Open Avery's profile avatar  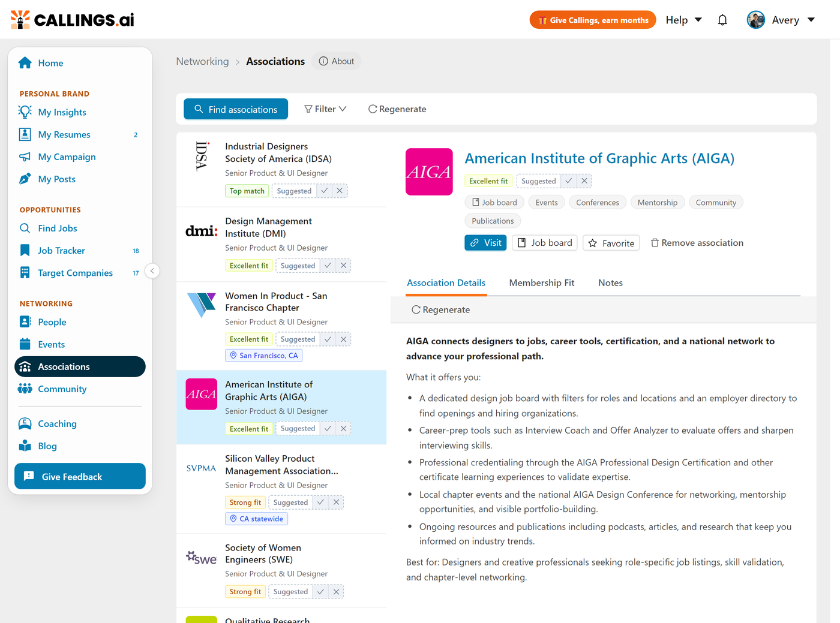(x=756, y=20)
